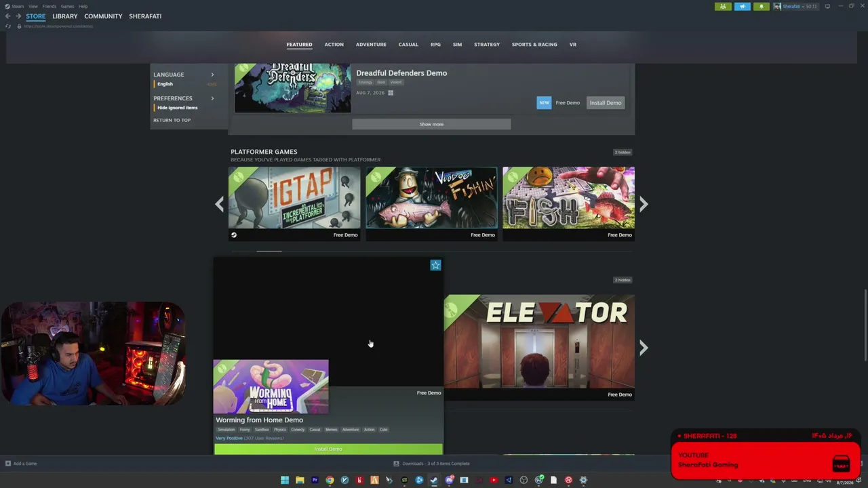Expand the Language filter section

212,75
